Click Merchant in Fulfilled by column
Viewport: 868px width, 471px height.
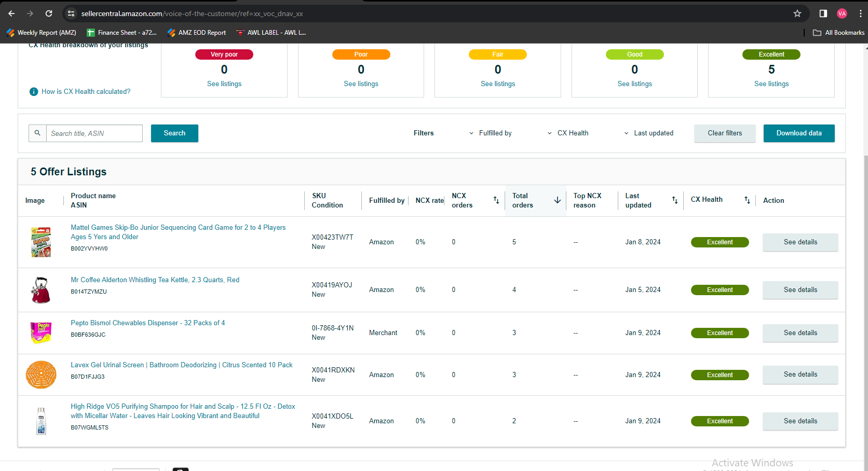coord(383,333)
